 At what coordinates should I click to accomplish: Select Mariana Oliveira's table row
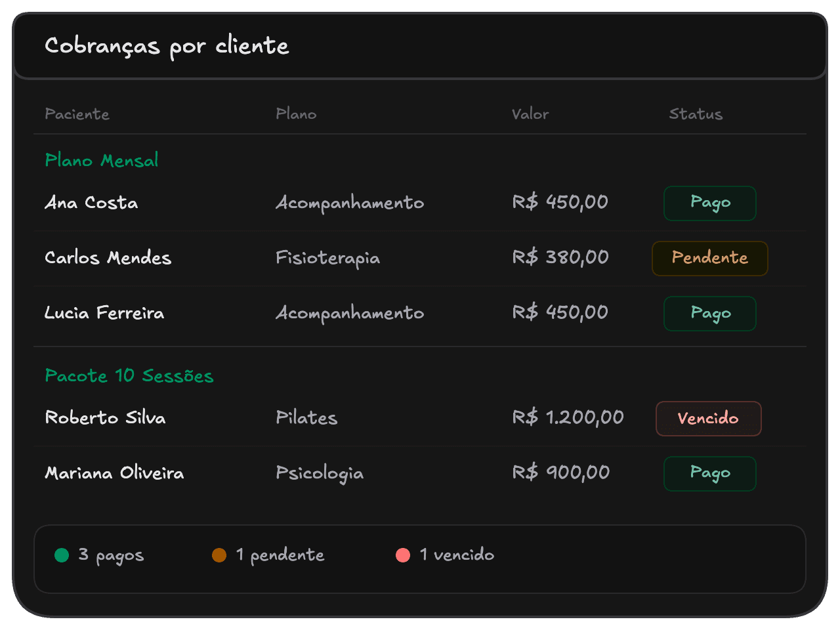tap(420, 473)
